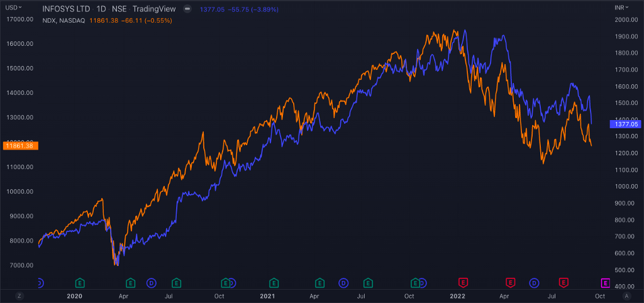
Task: Click the orange 11861.38 price label on the axis
Action: (21, 145)
